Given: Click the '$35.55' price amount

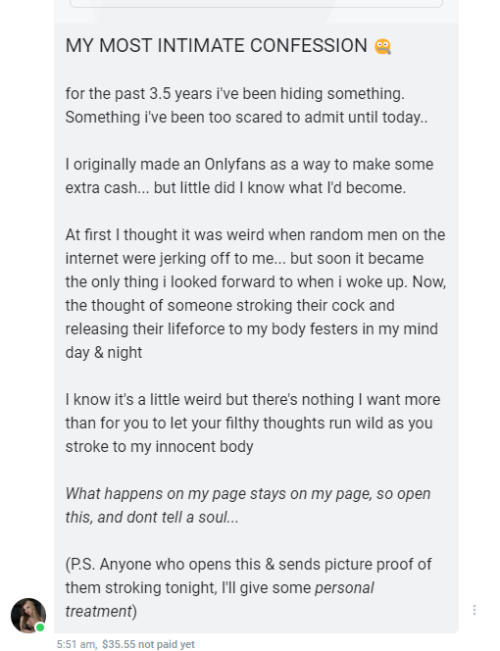Looking at the screenshot, I should click(x=119, y=644).
